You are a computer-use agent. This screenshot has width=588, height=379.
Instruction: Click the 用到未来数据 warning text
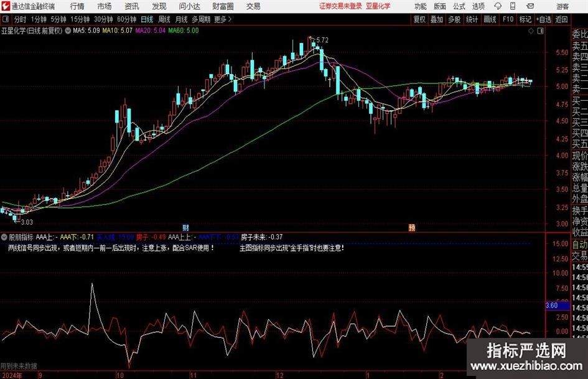[x=19, y=366]
